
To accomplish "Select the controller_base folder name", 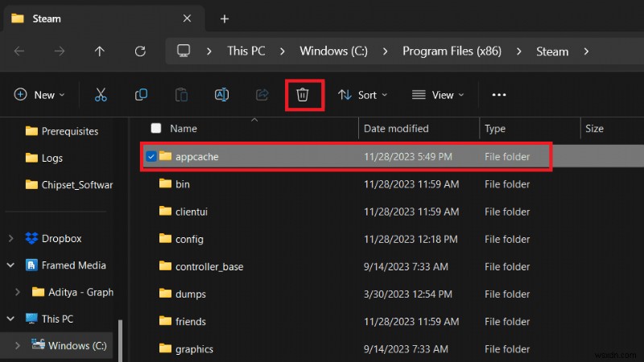I will 209,266.
